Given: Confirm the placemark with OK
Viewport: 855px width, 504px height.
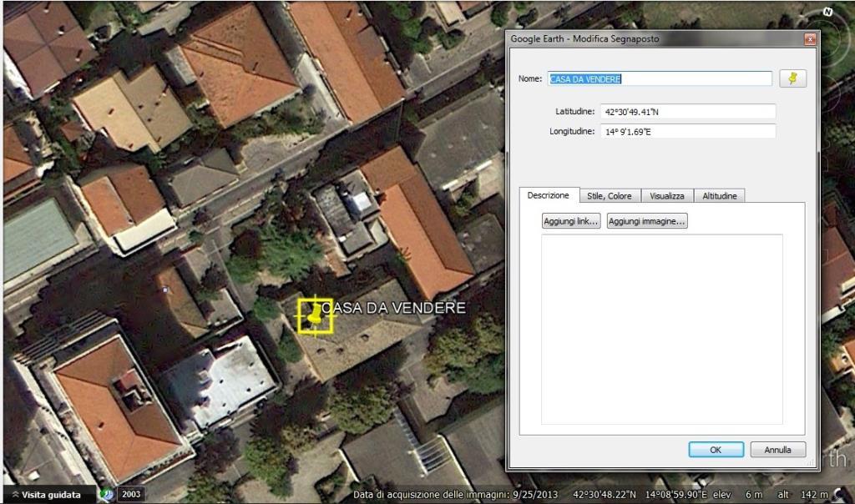Looking at the screenshot, I should point(716,450).
